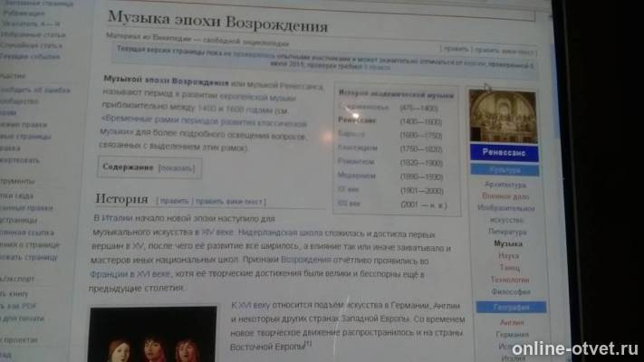Click 'править' next to the История heading

pyautogui.click(x=174, y=201)
